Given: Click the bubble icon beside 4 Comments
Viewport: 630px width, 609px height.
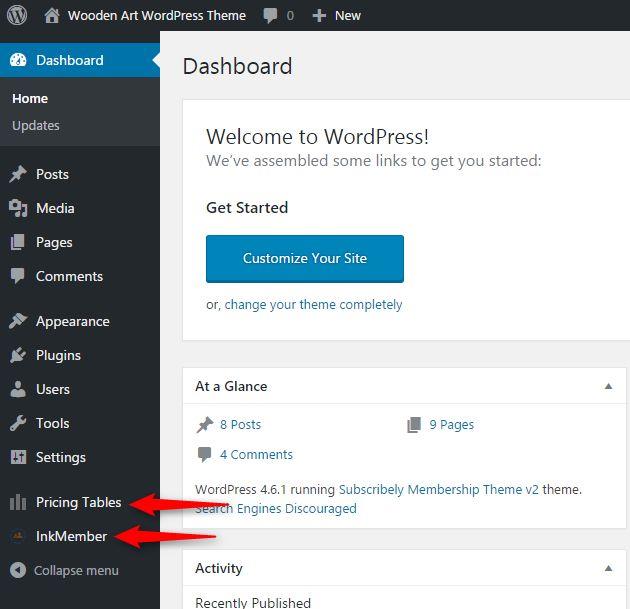Looking at the screenshot, I should pyautogui.click(x=205, y=455).
